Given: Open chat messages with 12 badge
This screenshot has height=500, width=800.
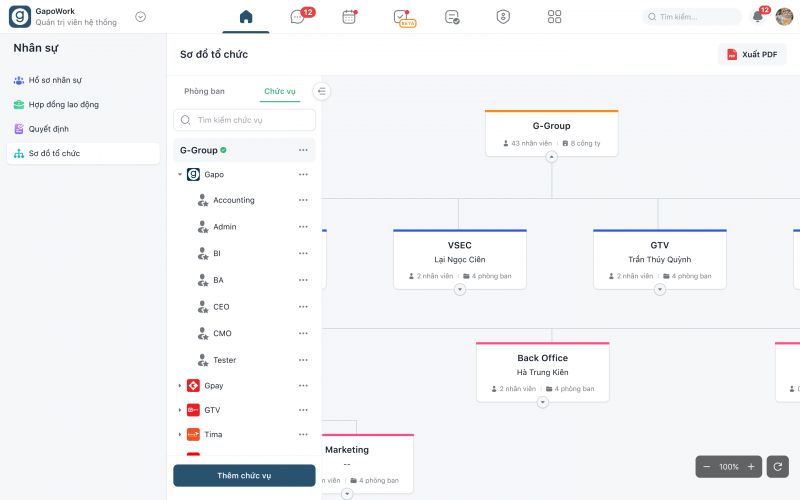Looking at the screenshot, I should coord(301,16).
